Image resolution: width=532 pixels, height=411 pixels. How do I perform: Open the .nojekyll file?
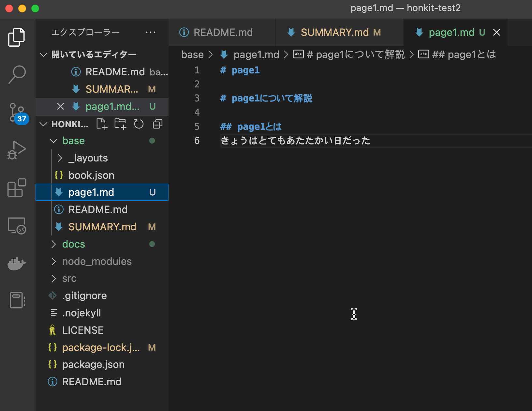(102, 313)
